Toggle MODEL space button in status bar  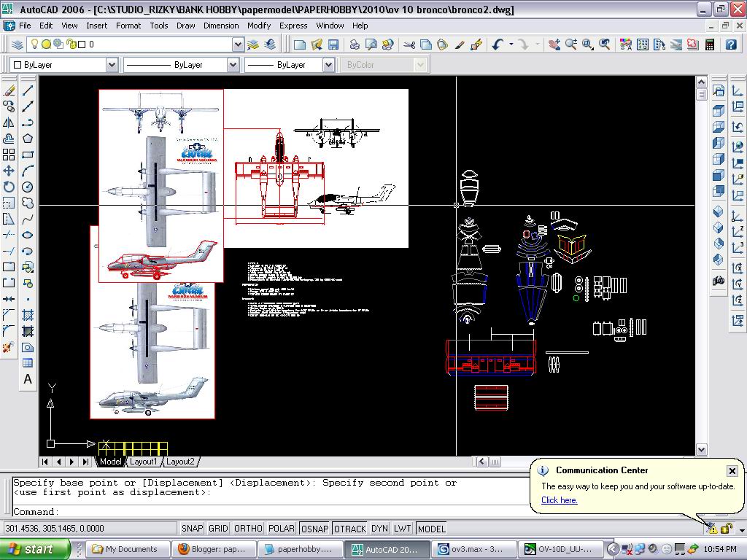click(432, 529)
